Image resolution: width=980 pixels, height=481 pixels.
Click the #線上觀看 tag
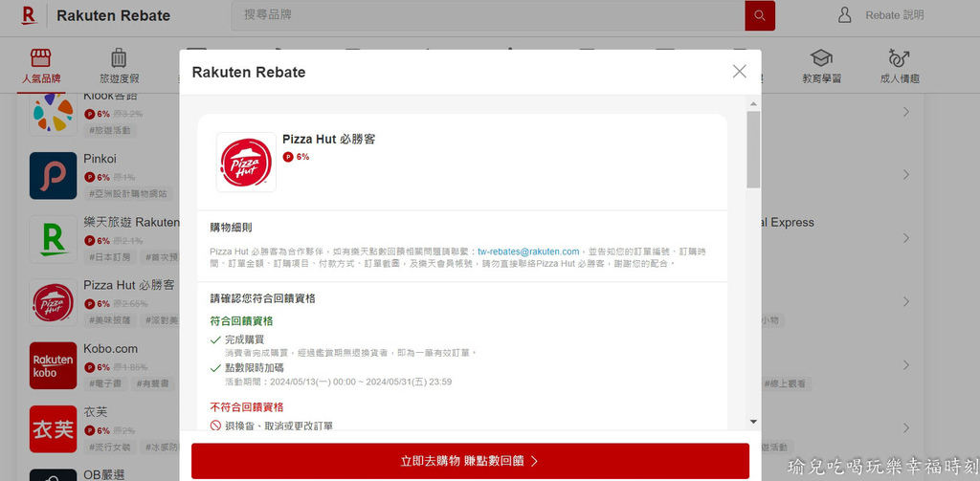(787, 383)
